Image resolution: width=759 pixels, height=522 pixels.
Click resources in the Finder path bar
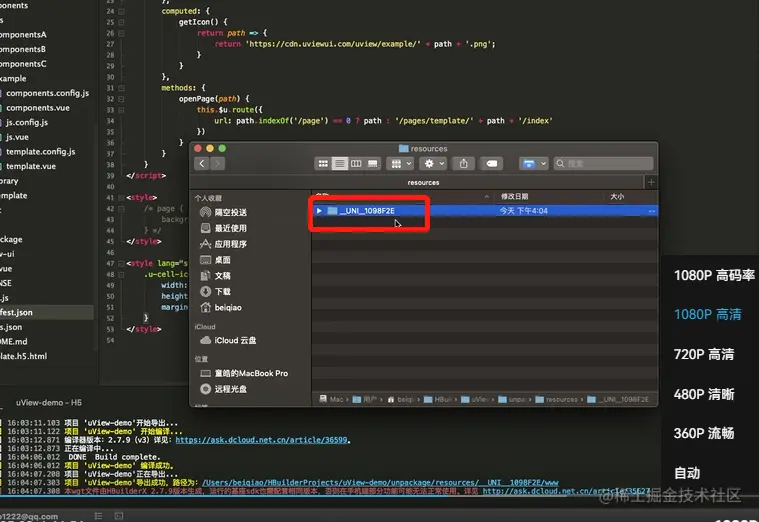pyautogui.click(x=557, y=399)
